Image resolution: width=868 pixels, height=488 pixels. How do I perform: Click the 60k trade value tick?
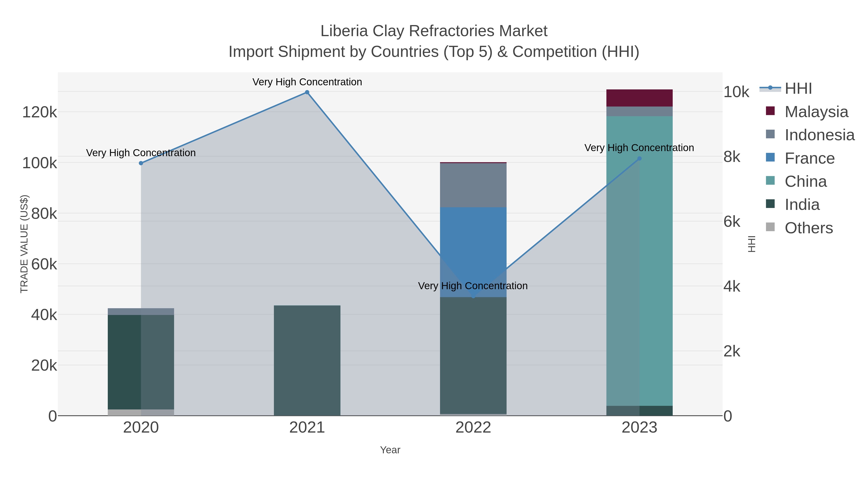click(44, 264)
